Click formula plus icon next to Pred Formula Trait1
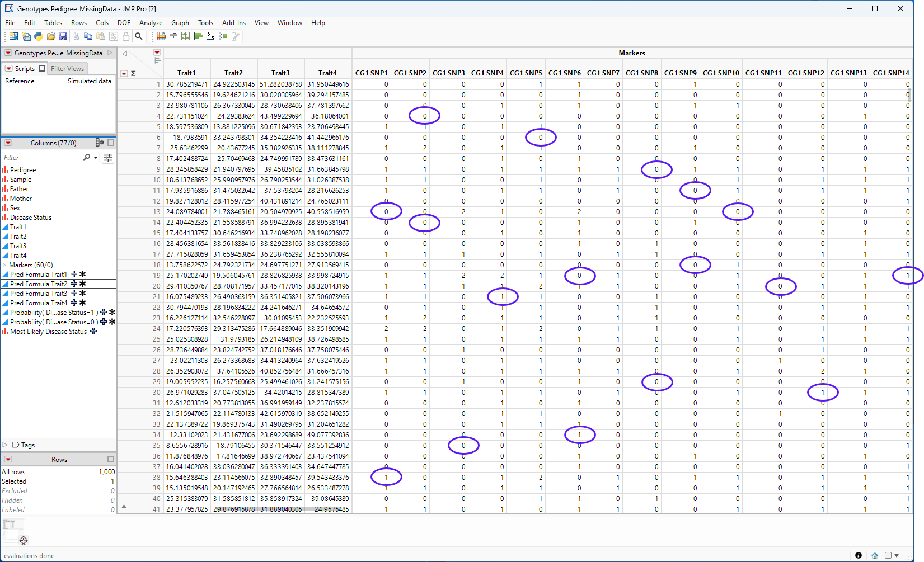924x562 pixels. [74, 275]
